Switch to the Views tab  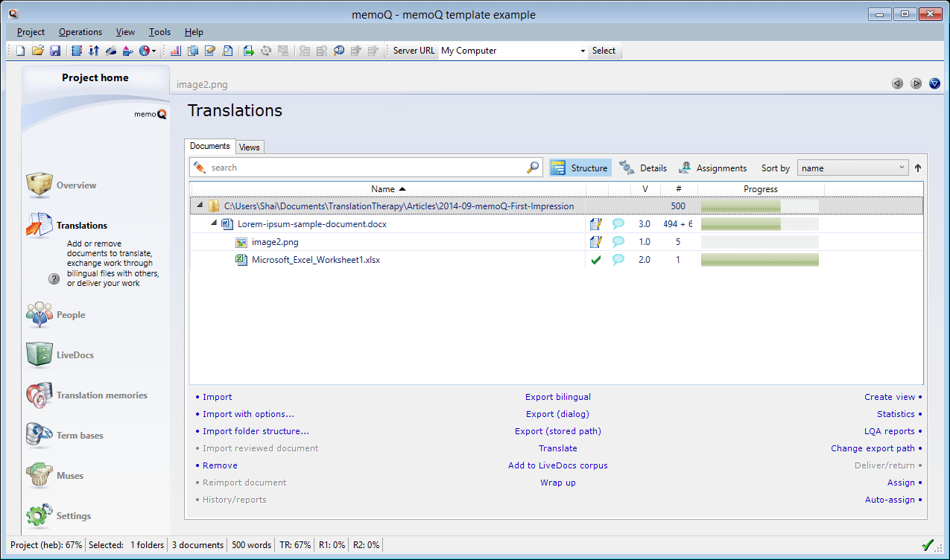click(x=250, y=147)
